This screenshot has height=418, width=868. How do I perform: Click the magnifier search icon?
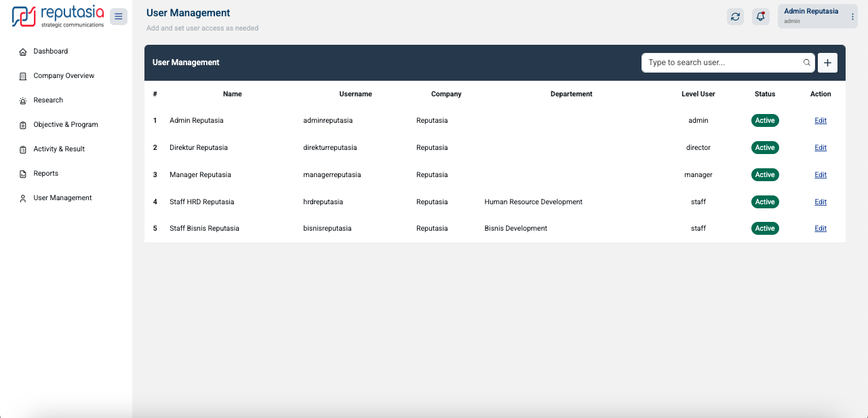click(x=807, y=62)
